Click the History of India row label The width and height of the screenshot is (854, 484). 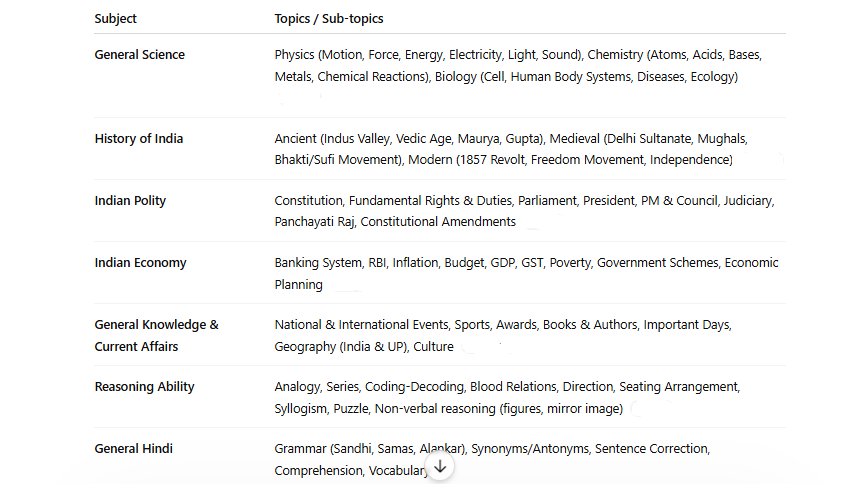(x=139, y=138)
